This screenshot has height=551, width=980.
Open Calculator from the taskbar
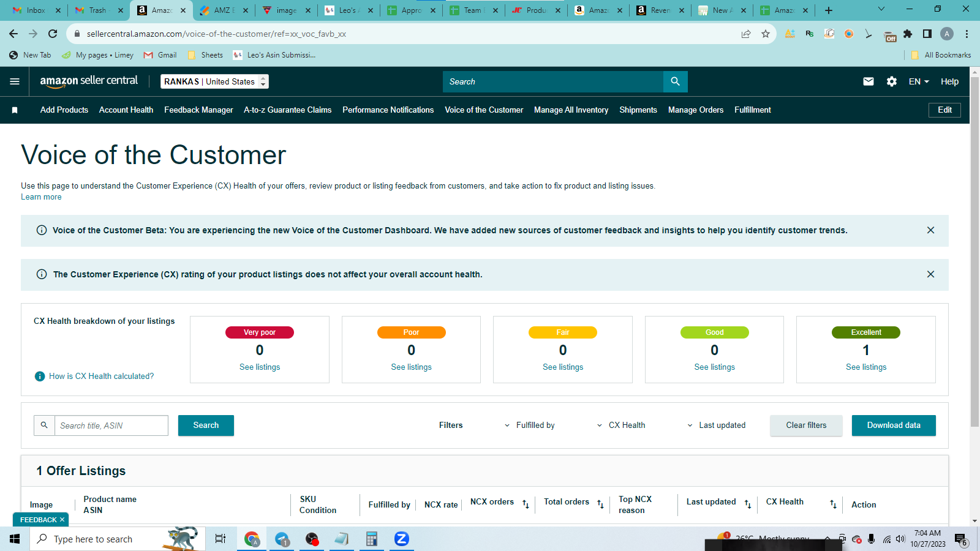pos(371,539)
